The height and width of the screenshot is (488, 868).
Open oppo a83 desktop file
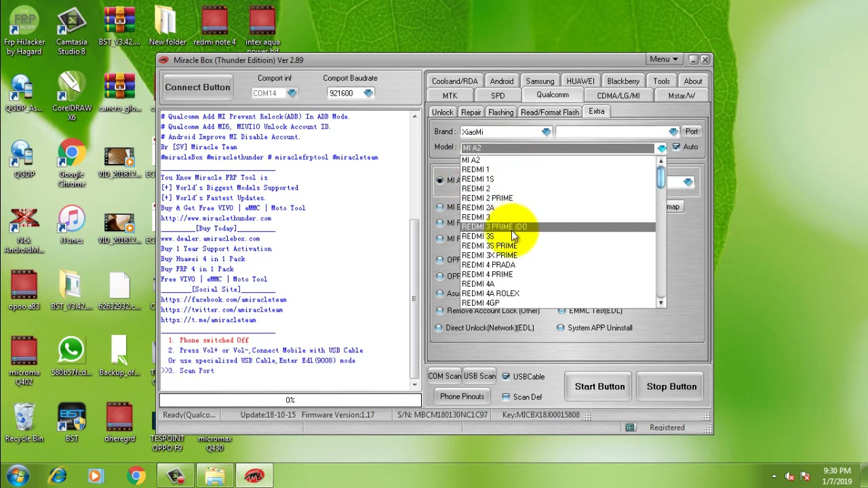24,291
